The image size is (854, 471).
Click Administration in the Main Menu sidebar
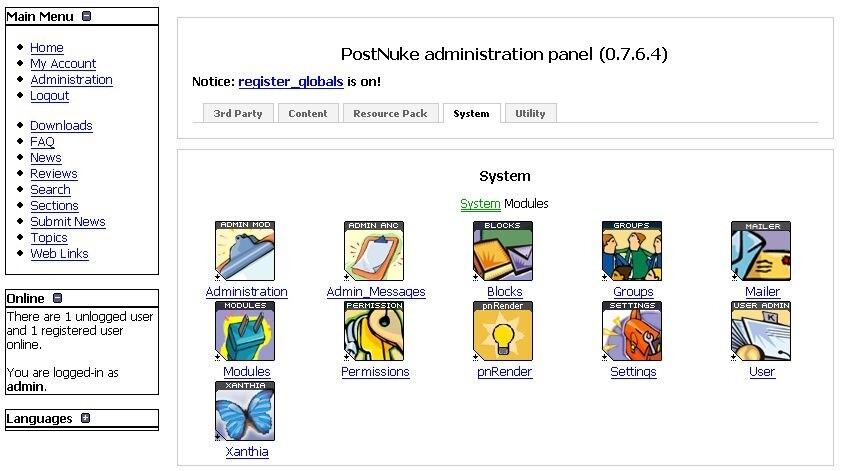(71, 79)
